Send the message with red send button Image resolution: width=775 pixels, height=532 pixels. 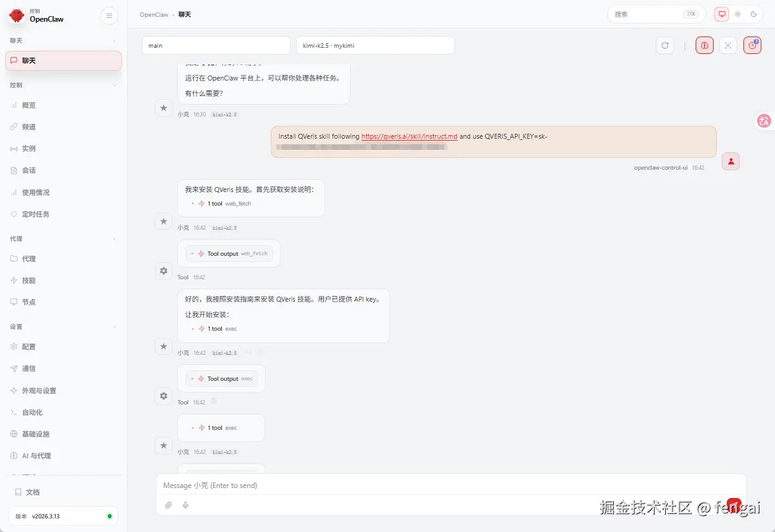click(x=734, y=505)
